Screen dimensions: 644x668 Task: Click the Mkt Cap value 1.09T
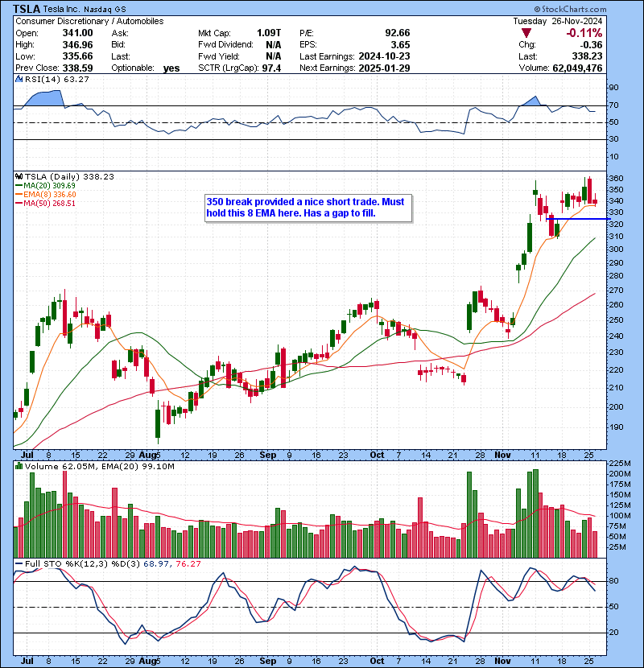tap(269, 33)
